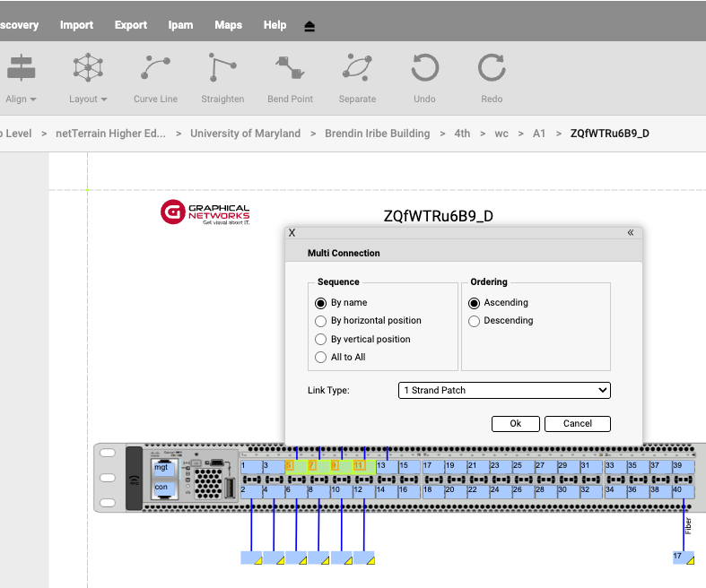Click the eject icon next to Help
Screen dimensions: 706x588
click(x=309, y=26)
